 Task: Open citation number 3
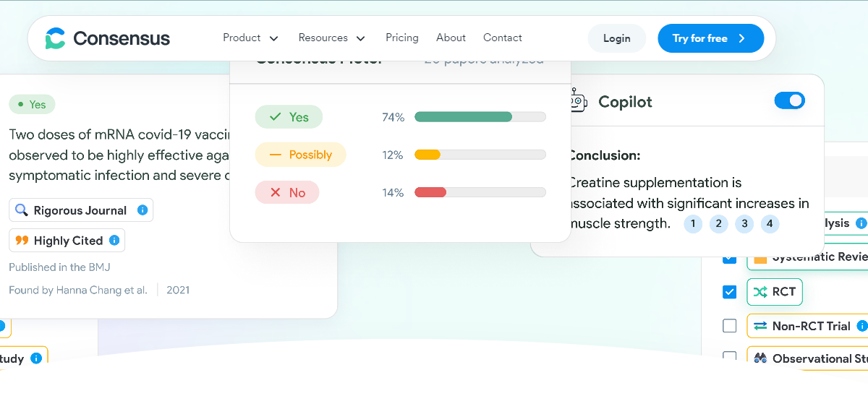click(744, 224)
